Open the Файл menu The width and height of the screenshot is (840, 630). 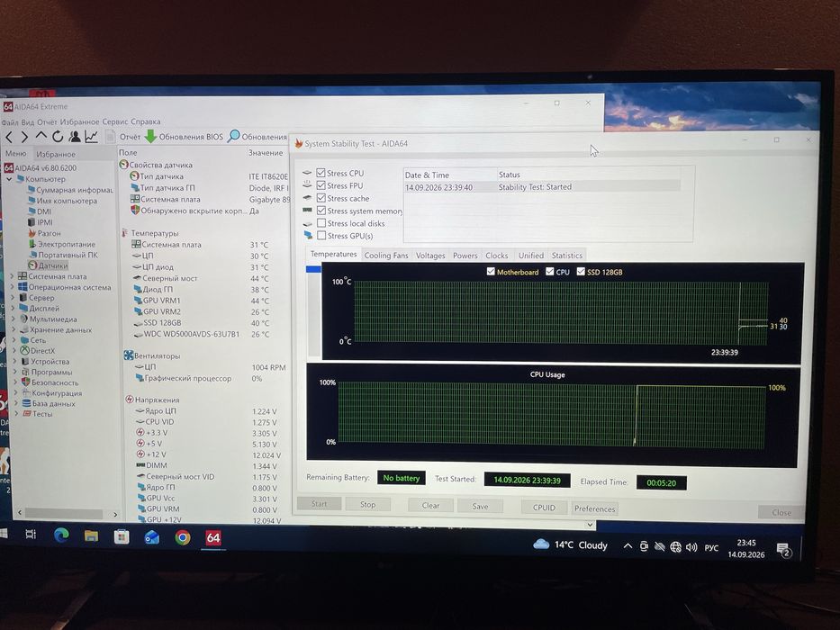pyautogui.click(x=10, y=122)
